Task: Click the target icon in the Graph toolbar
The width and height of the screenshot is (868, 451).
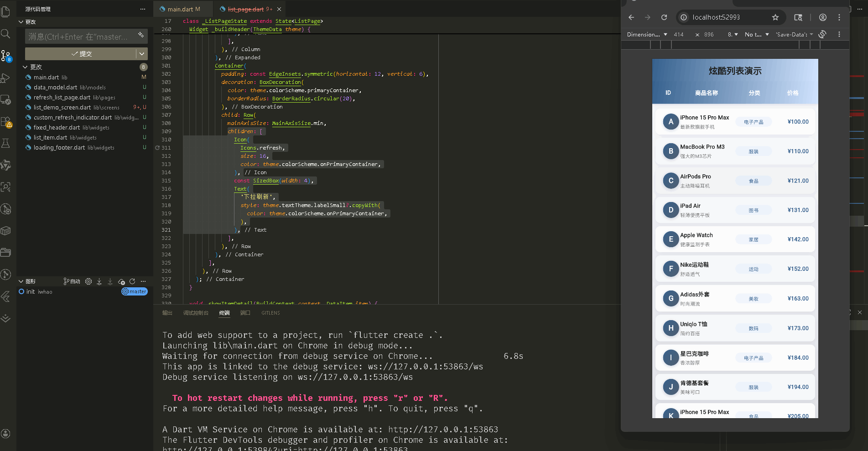Action: pyautogui.click(x=88, y=281)
